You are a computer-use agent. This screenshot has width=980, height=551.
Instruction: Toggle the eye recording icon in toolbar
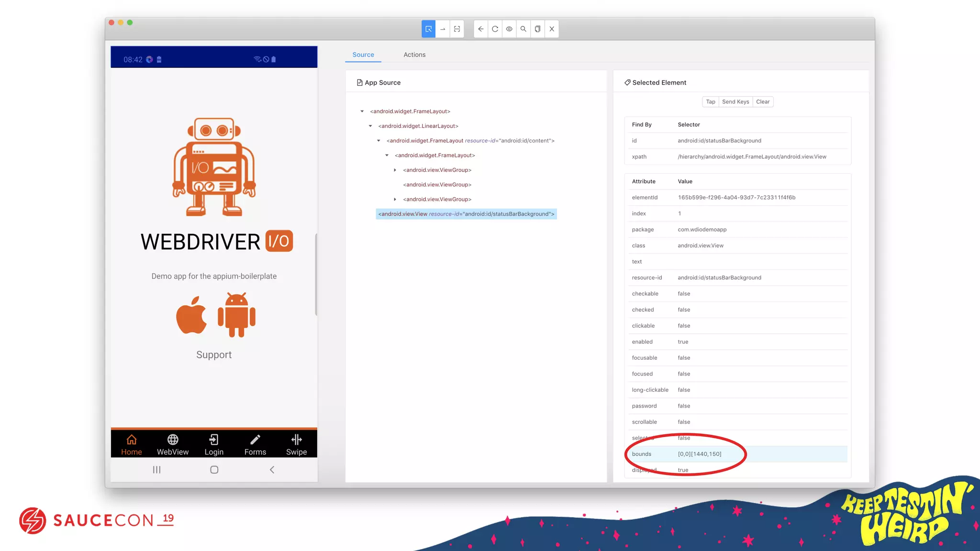pyautogui.click(x=509, y=29)
